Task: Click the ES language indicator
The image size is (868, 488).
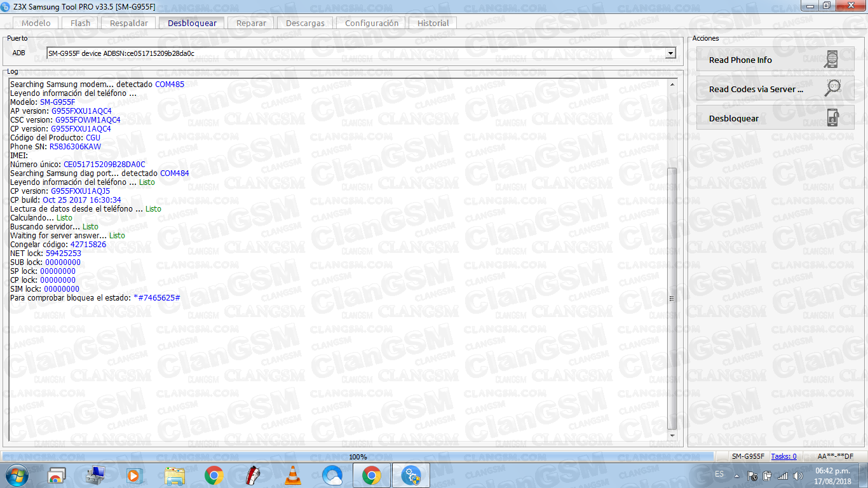Action: tap(719, 474)
